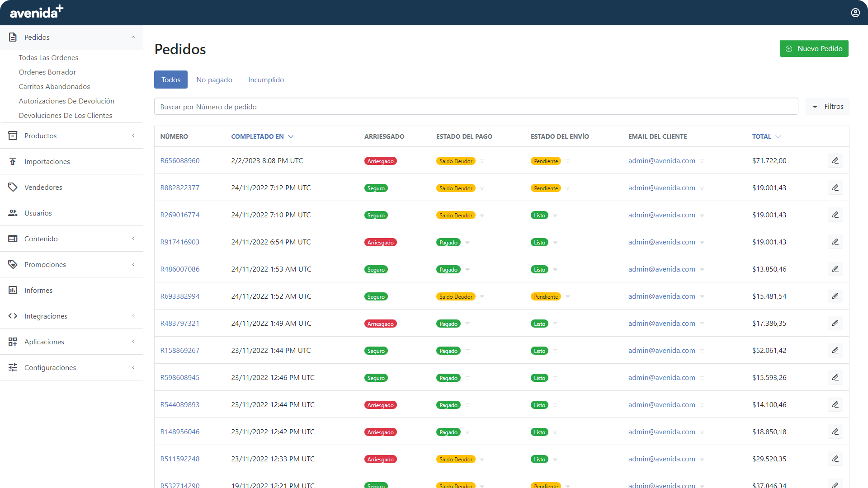Click the Vendedores tag icon
The image size is (868, 488).
[x=13, y=187]
